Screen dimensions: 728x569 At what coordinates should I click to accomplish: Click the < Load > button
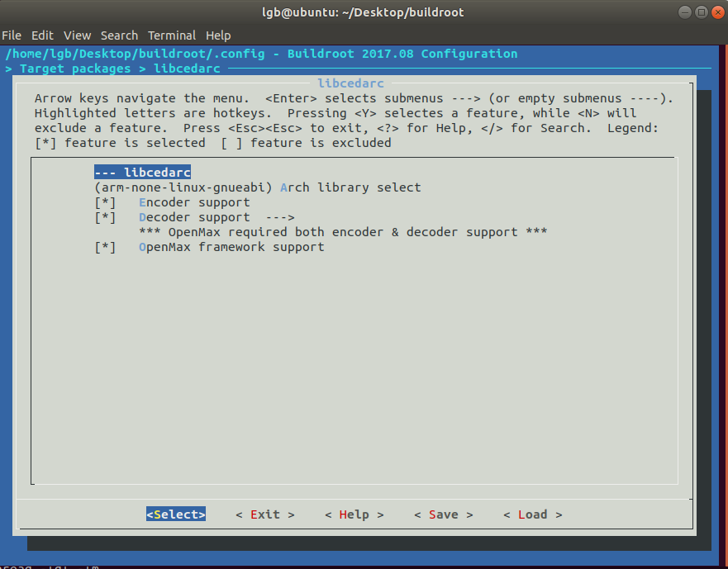click(x=532, y=514)
